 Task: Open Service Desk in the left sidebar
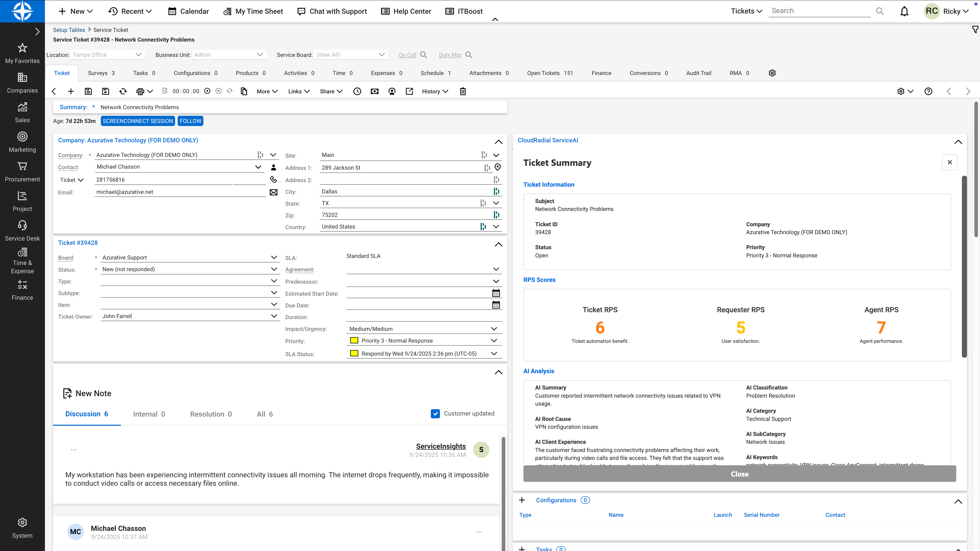coord(22,231)
